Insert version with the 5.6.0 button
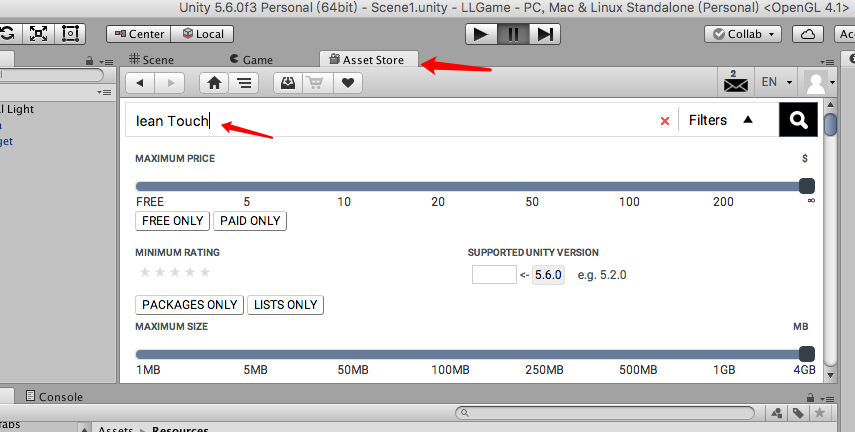The image size is (855, 432). coord(548,274)
